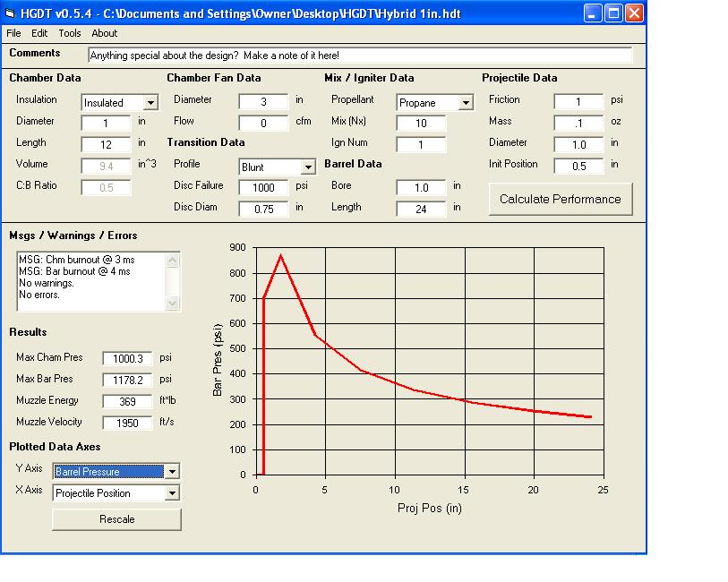Click the HGDT app icon in title bar
Screen dimensions: 728x582
11,13
